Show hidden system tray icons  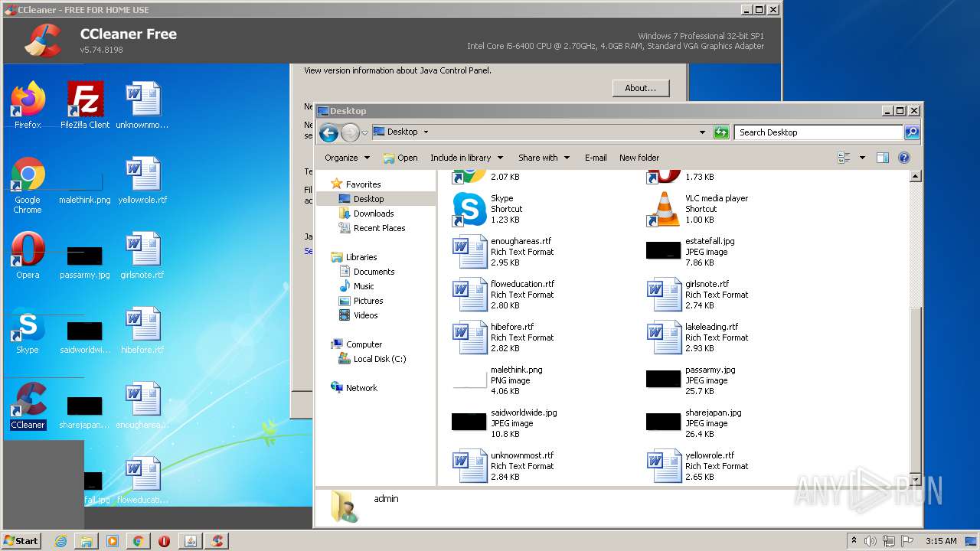(x=854, y=540)
